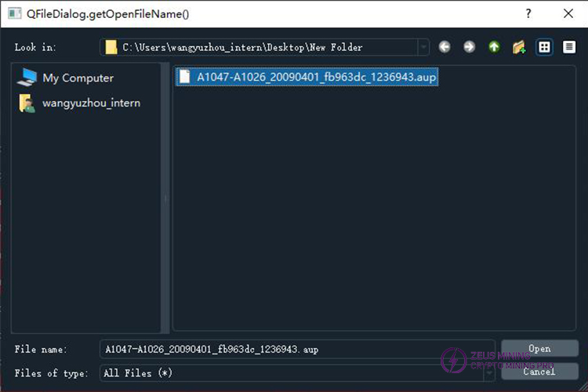588x392 pixels.
Task: Switch to List view mode
Action: [x=544, y=47]
